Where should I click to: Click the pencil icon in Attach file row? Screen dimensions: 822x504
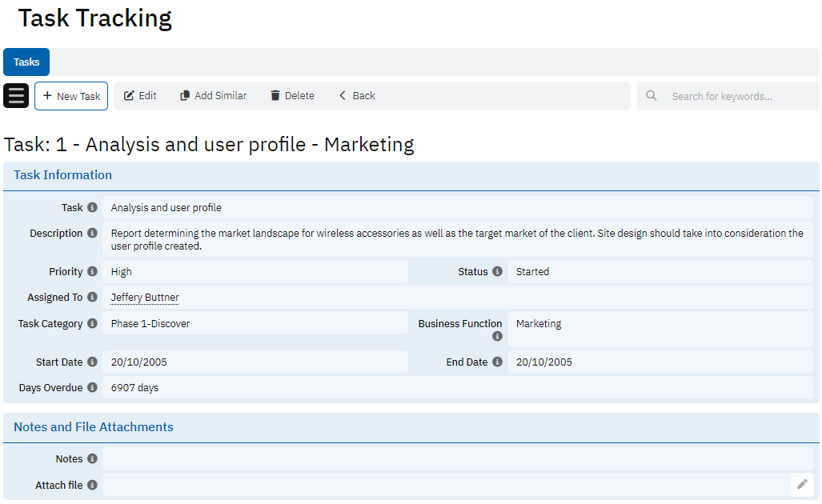point(802,484)
